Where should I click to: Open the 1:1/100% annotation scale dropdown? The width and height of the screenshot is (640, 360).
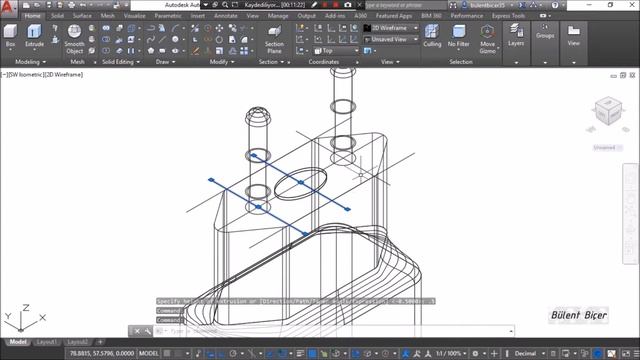click(451, 353)
